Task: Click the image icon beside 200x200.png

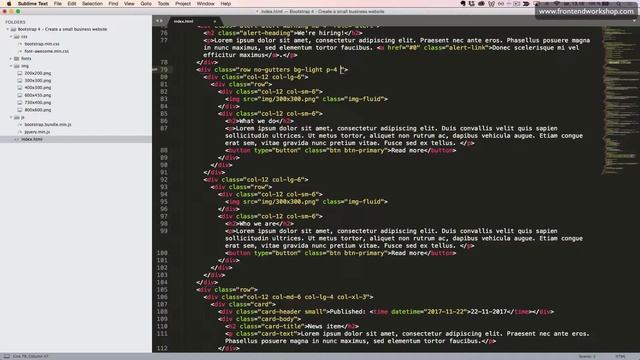Action: (20, 73)
